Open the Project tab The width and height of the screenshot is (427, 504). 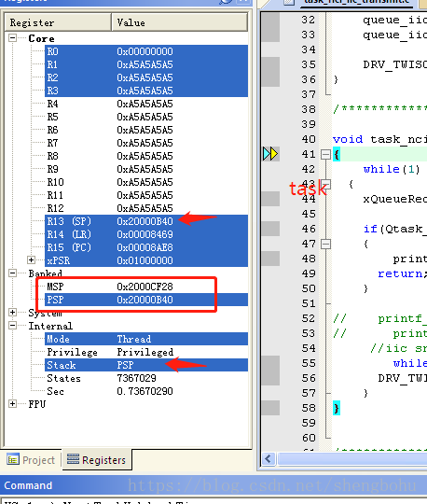[31, 460]
